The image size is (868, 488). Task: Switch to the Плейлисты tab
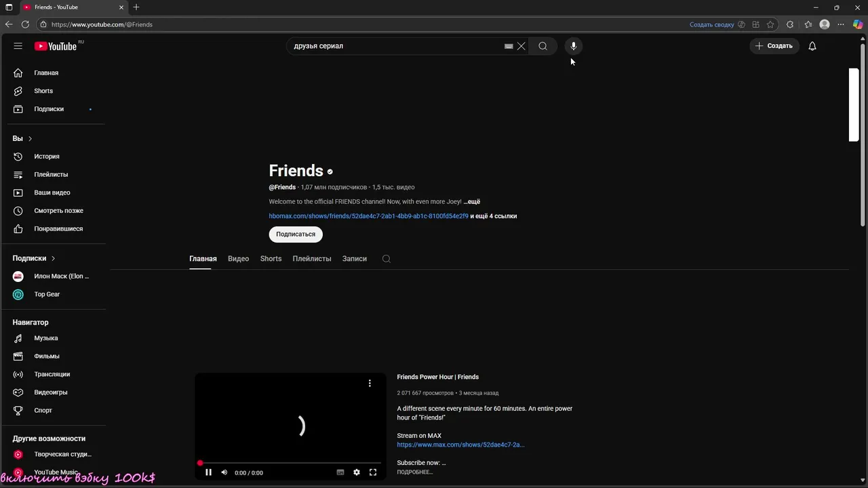312,259
